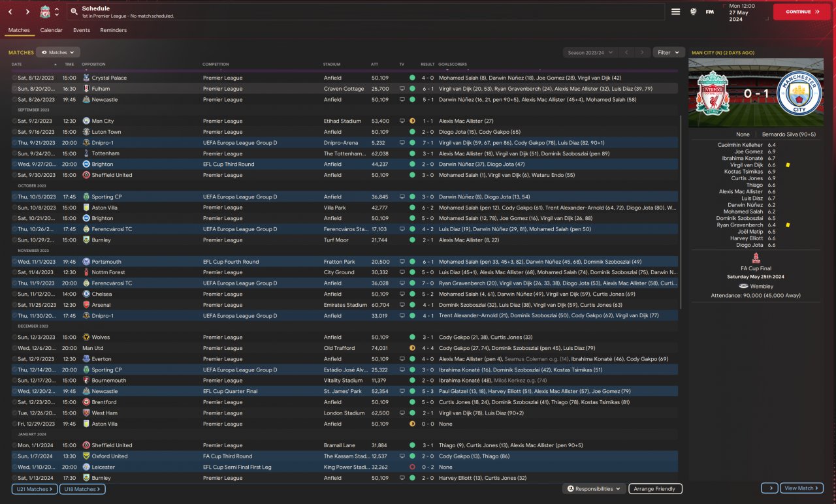Click the Tottenham club crest

[86, 153]
